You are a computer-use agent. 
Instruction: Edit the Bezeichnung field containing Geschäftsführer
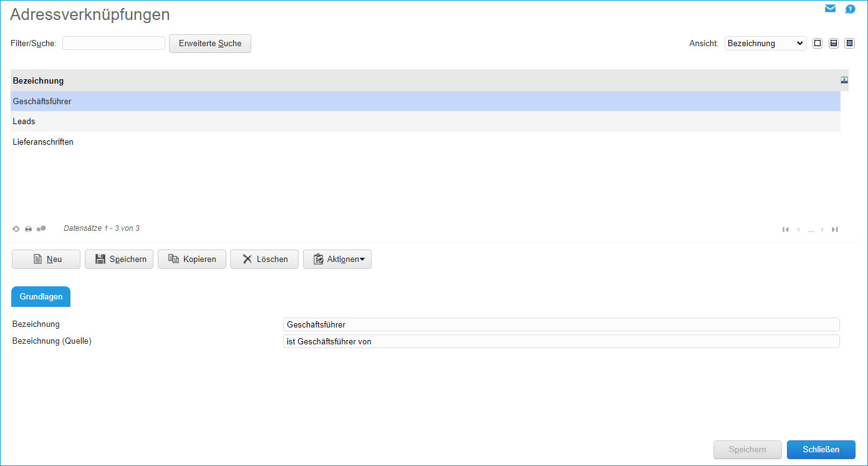561,324
